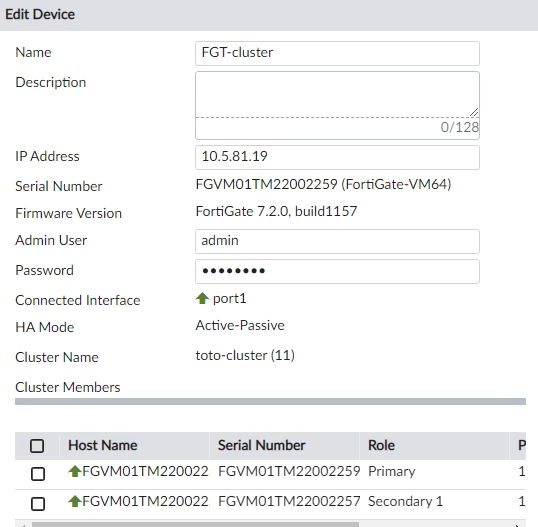Click the Role column header
Image resolution: width=538 pixels, height=527 pixels.
click(434, 445)
